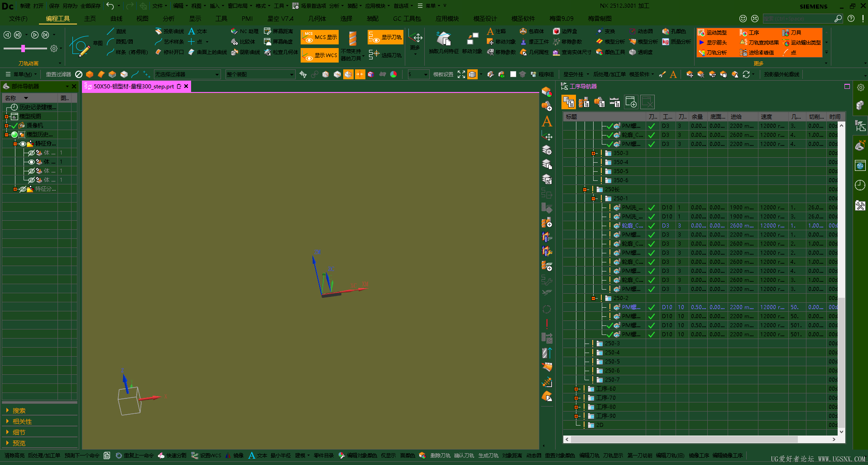868x465 pixels.
Task: Click the 重置过滤器 button
Action: point(58,74)
